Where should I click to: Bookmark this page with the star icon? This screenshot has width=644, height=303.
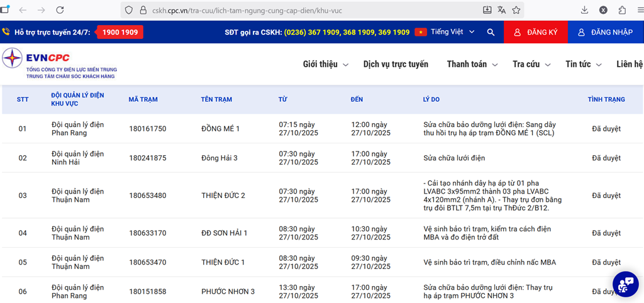(516, 10)
